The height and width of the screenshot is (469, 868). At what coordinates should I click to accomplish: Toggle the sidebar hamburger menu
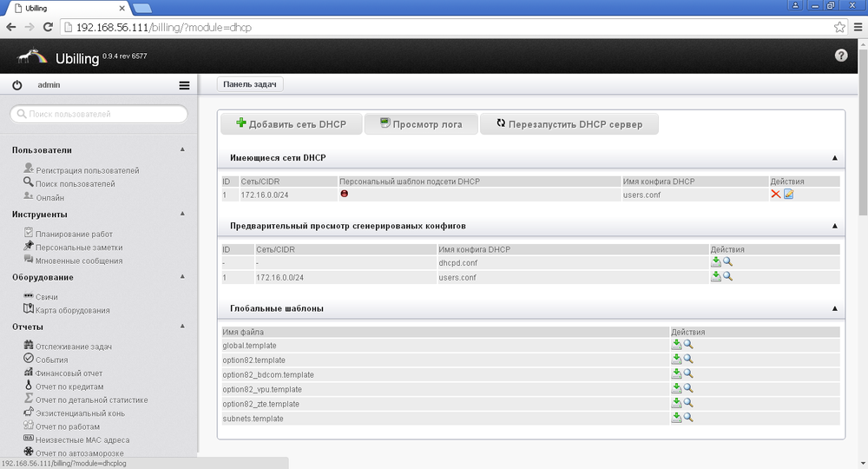pyautogui.click(x=184, y=85)
